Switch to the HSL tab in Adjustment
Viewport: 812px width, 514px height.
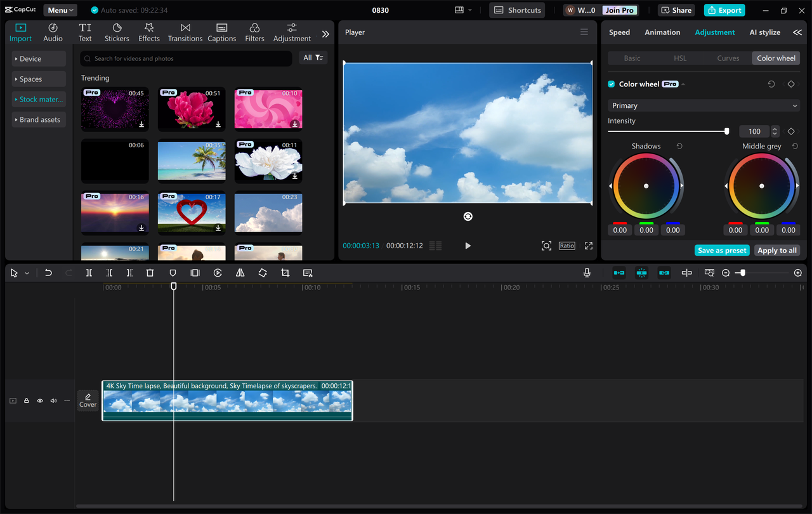(679, 58)
